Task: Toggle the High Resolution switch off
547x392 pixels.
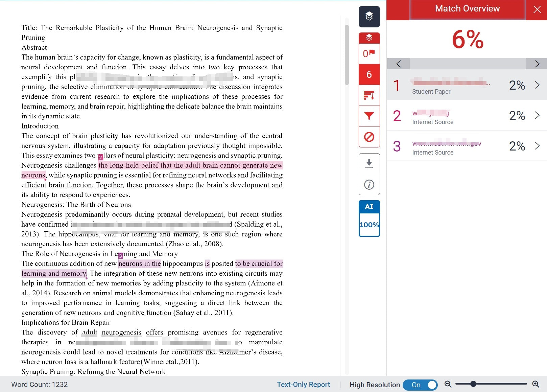Action: [x=420, y=385]
